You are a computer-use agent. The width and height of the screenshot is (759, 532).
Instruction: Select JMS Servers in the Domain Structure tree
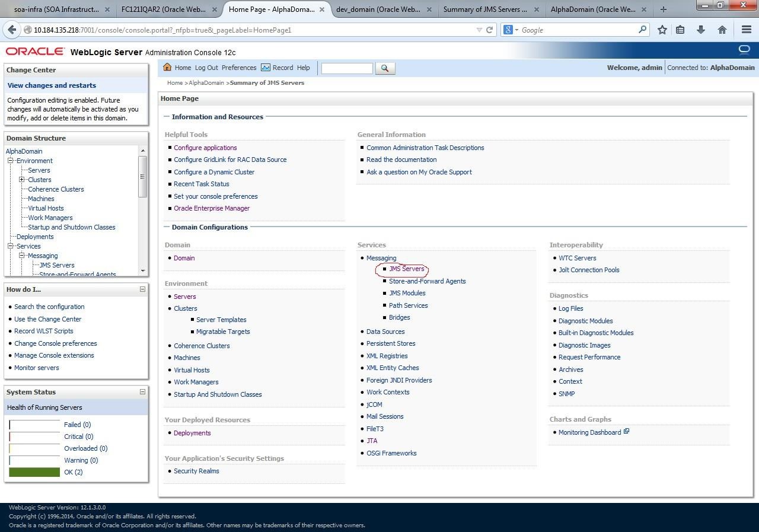pyautogui.click(x=57, y=265)
